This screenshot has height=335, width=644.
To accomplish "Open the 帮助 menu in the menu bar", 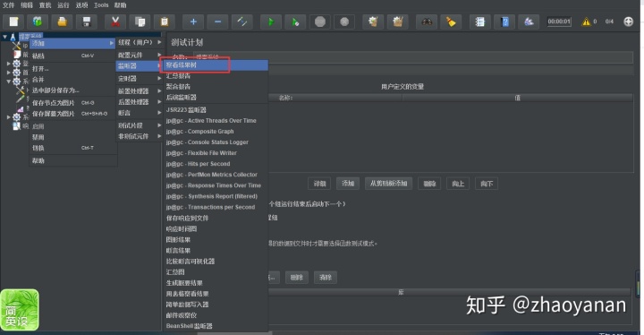I will 121,5.
